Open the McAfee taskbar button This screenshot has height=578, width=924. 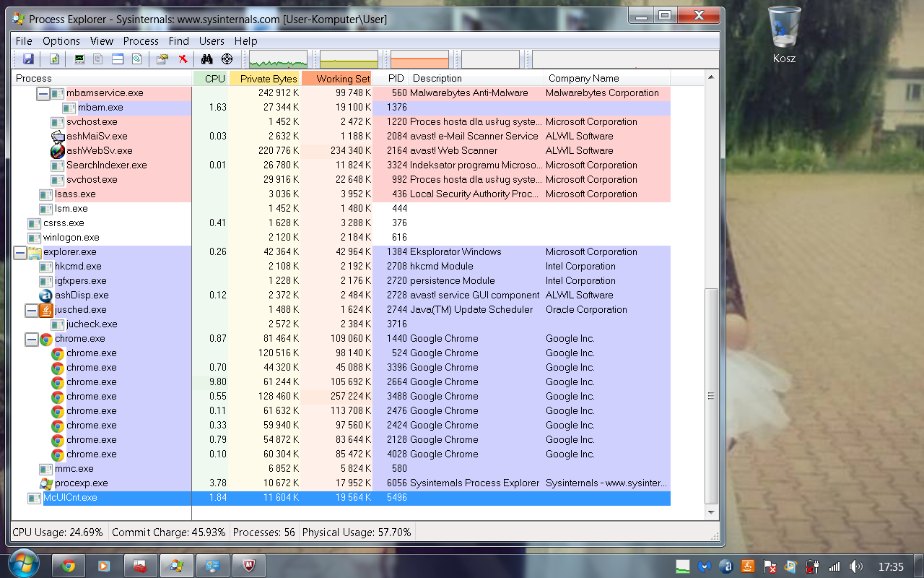tap(248, 566)
